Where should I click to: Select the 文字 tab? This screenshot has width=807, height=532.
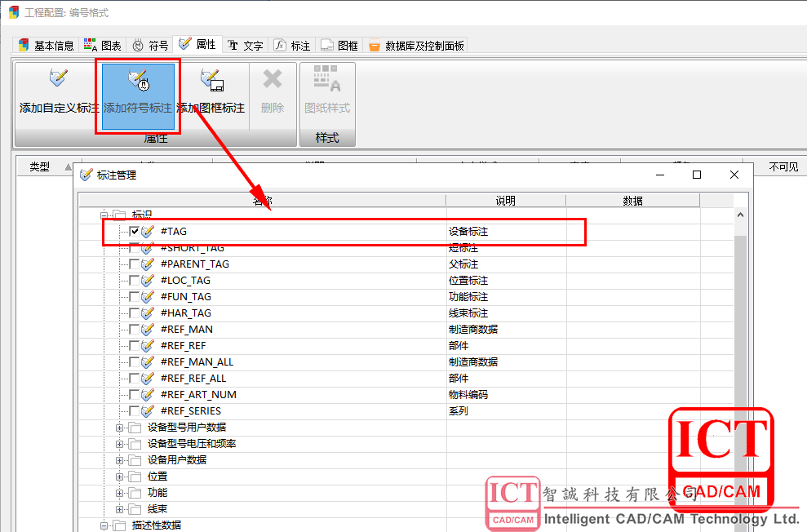pos(246,46)
